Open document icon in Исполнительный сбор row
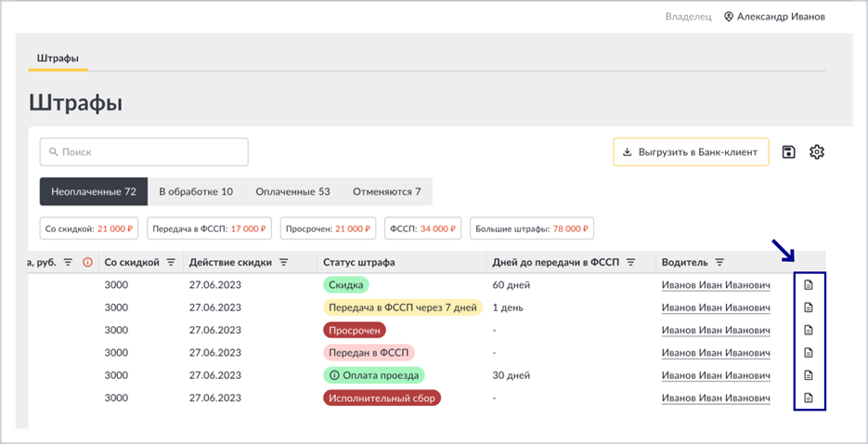Viewport: 868px width, 444px height. pos(809,398)
